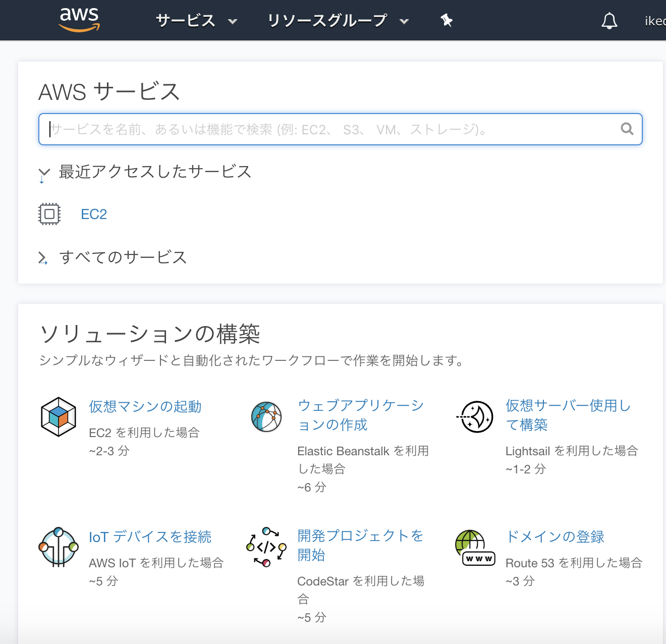Open the 仮想マシンの起動 link
This screenshot has width=666, height=644.
tap(145, 406)
